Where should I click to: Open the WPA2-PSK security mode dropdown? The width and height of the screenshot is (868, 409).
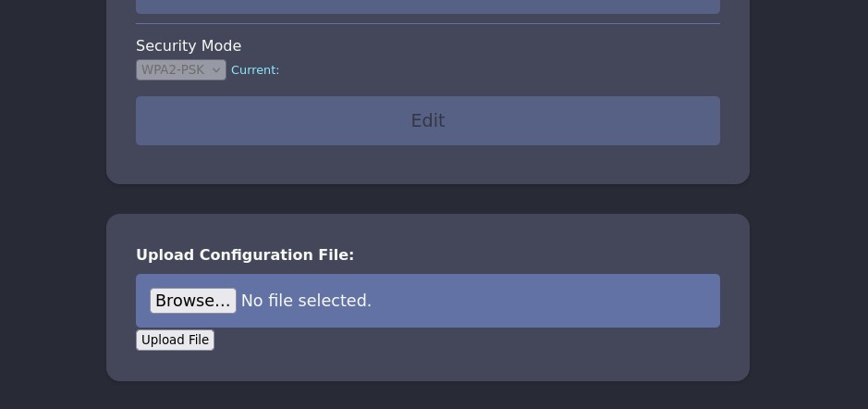[181, 69]
